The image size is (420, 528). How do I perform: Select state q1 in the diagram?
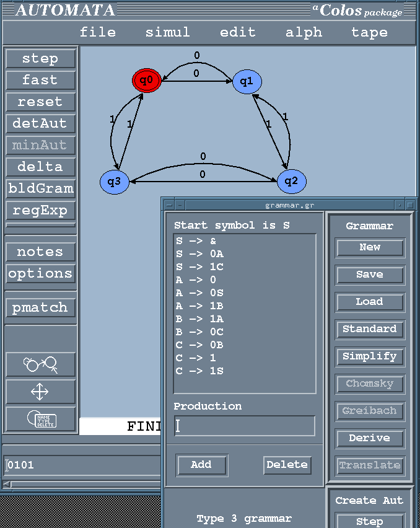[247, 81]
